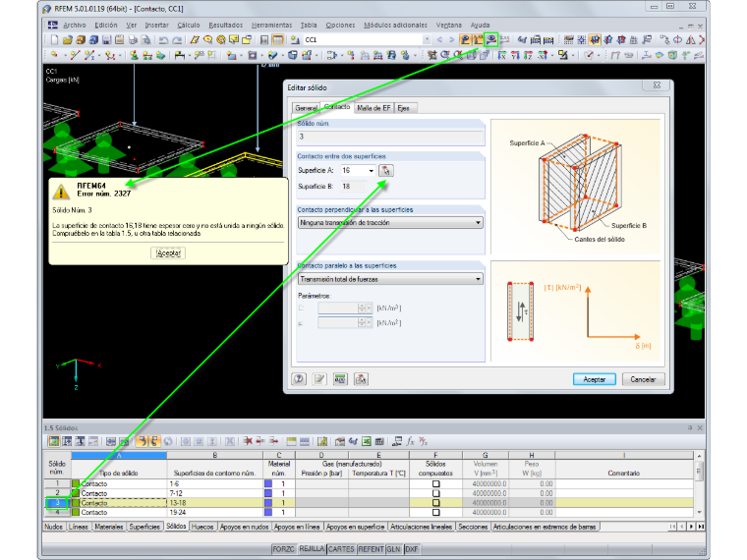The image size is (747, 560).
Task: Click the fx formula icon in table toolbar
Action: pyautogui.click(x=410, y=441)
